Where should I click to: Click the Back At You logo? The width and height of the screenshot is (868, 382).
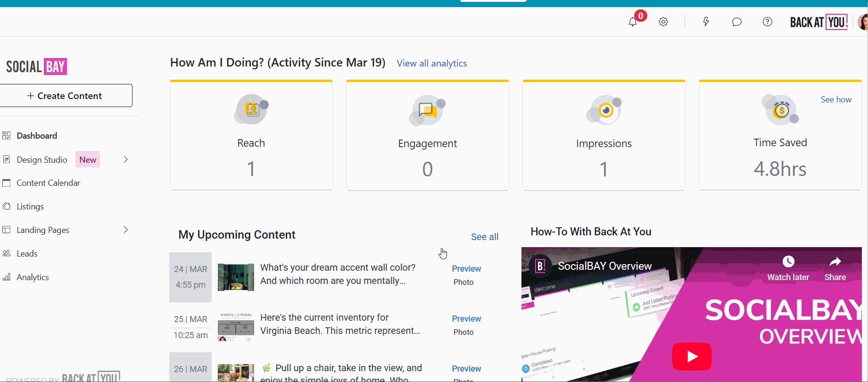click(819, 22)
